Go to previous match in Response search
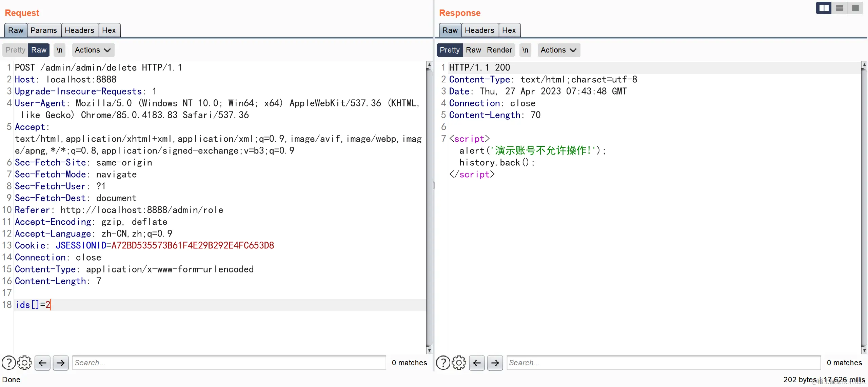 tap(477, 363)
